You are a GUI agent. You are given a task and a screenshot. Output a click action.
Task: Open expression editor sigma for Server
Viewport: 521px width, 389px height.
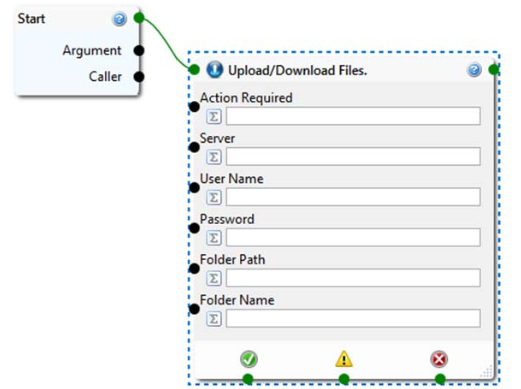tap(214, 157)
